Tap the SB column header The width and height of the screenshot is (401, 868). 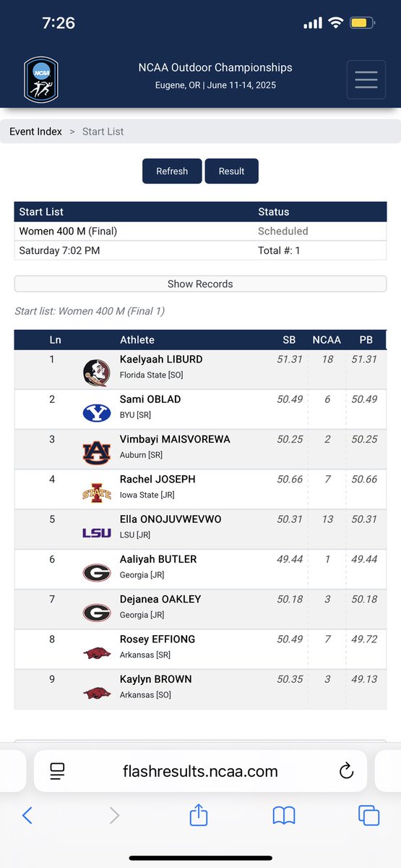[289, 340]
